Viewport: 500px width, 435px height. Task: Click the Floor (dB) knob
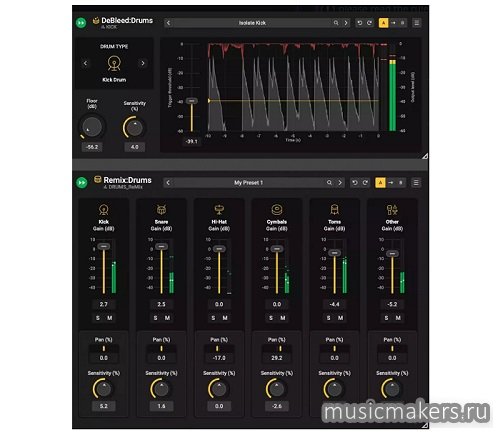92,127
